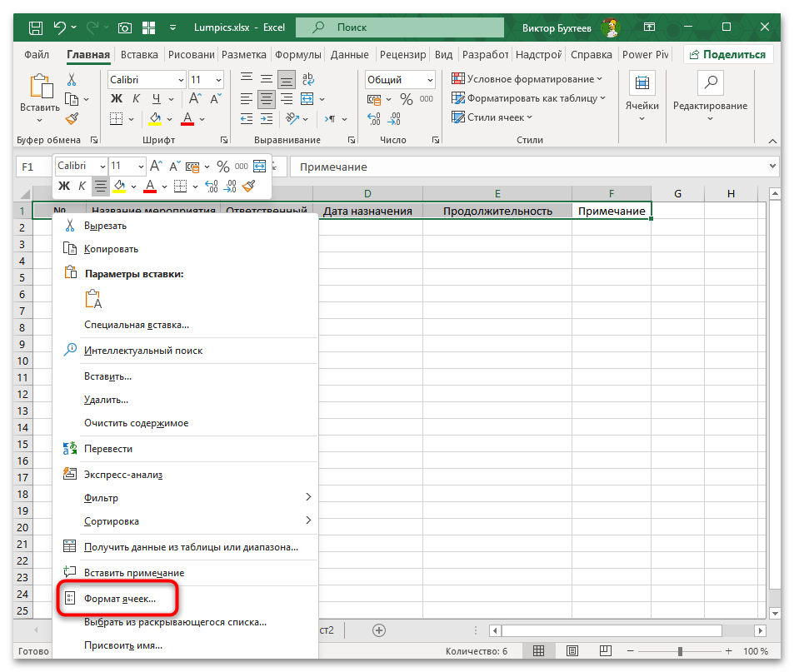
Task: Open the Общий number format dropdown
Action: point(430,80)
